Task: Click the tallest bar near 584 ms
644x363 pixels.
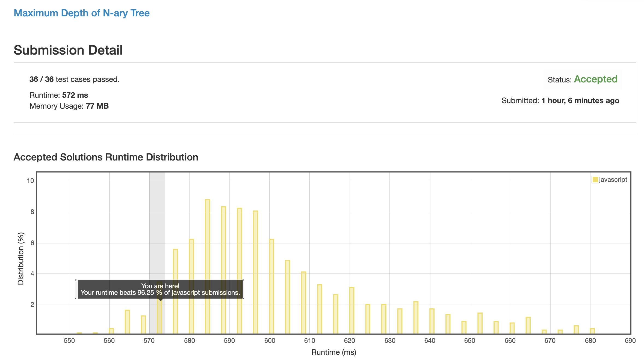Action: (208, 267)
